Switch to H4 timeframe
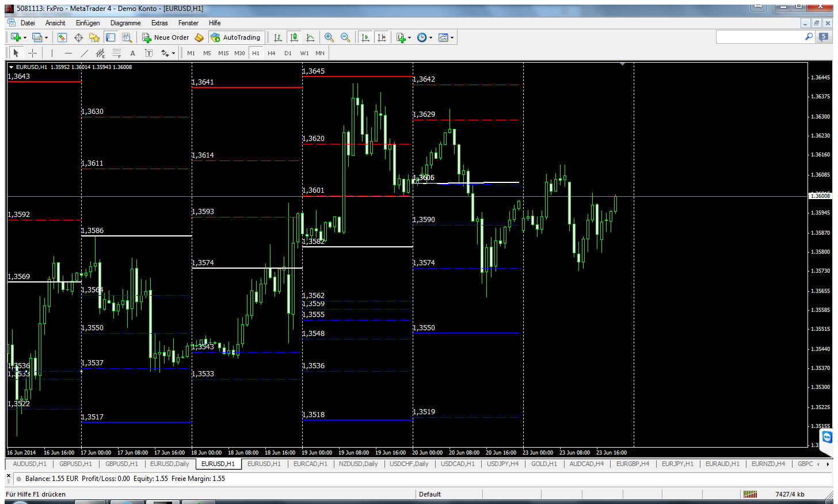838x504 pixels. 272,53
